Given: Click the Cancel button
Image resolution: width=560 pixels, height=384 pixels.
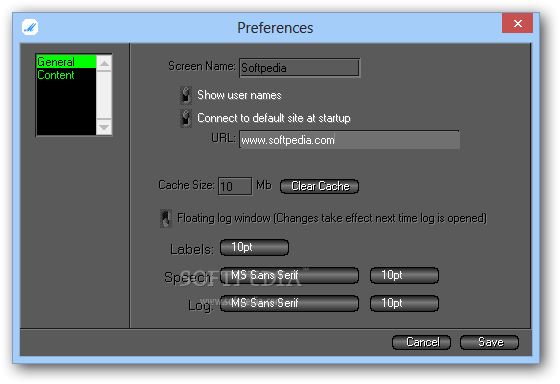Looking at the screenshot, I should click(421, 342).
